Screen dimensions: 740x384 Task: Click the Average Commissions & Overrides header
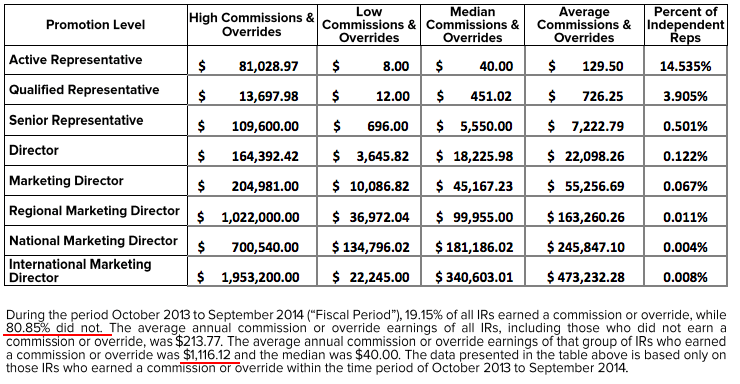point(584,25)
